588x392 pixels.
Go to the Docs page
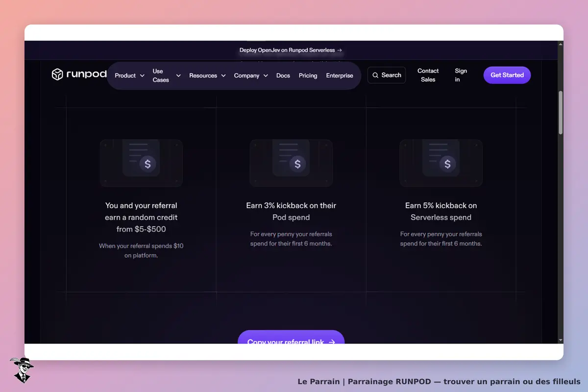pyautogui.click(x=283, y=75)
